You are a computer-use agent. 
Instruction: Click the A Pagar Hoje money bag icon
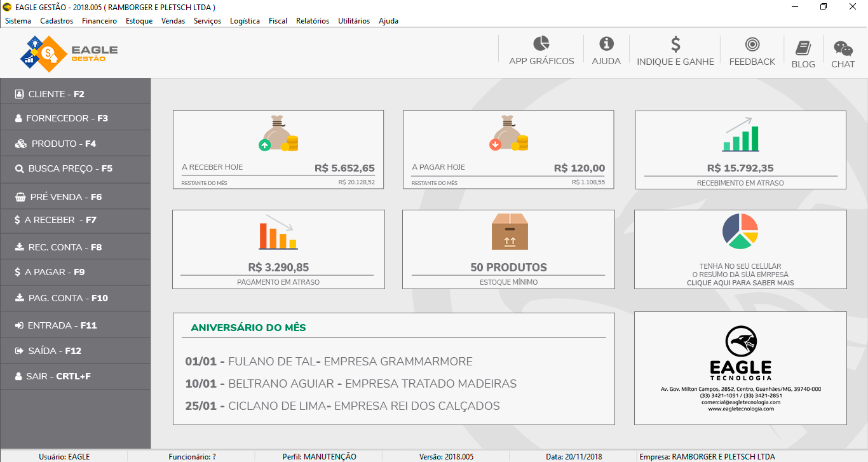[508, 133]
